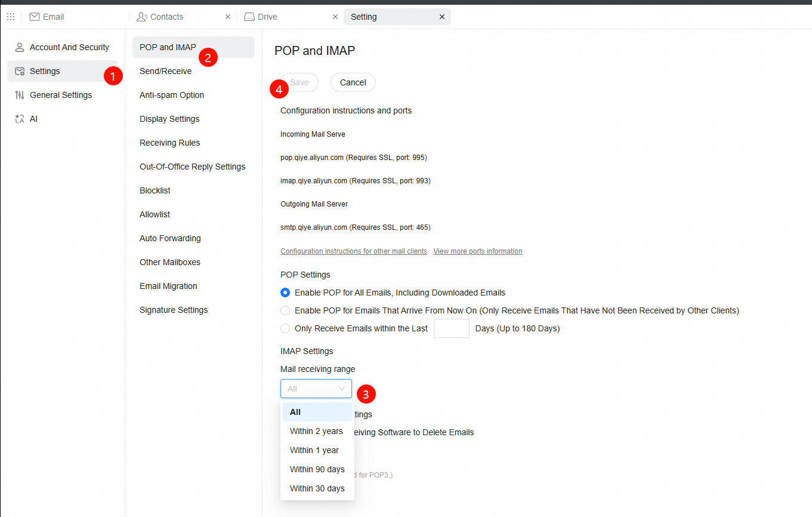Click the Cancel button
Viewport: 812px width, 517px height.
coord(353,82)
